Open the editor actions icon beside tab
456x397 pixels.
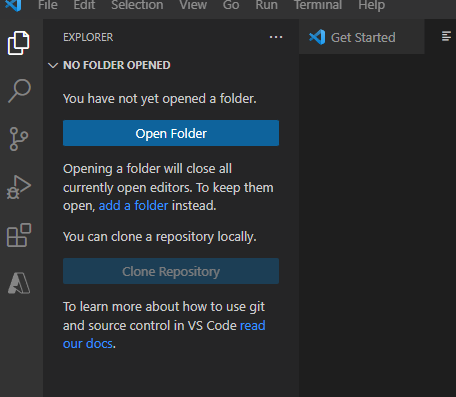(446, 36)
